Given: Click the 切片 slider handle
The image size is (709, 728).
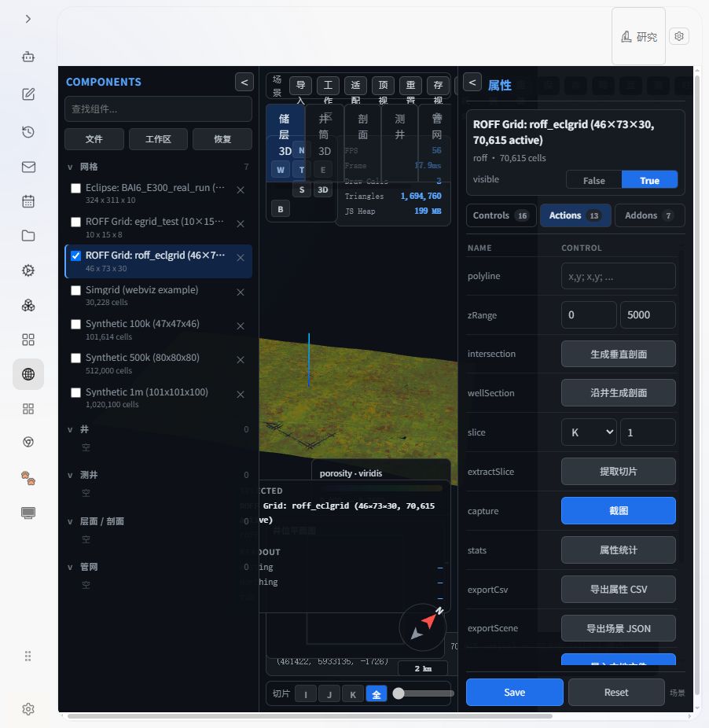Looking at the screenshot, I should pyautogui.click(x=399, y=693).
